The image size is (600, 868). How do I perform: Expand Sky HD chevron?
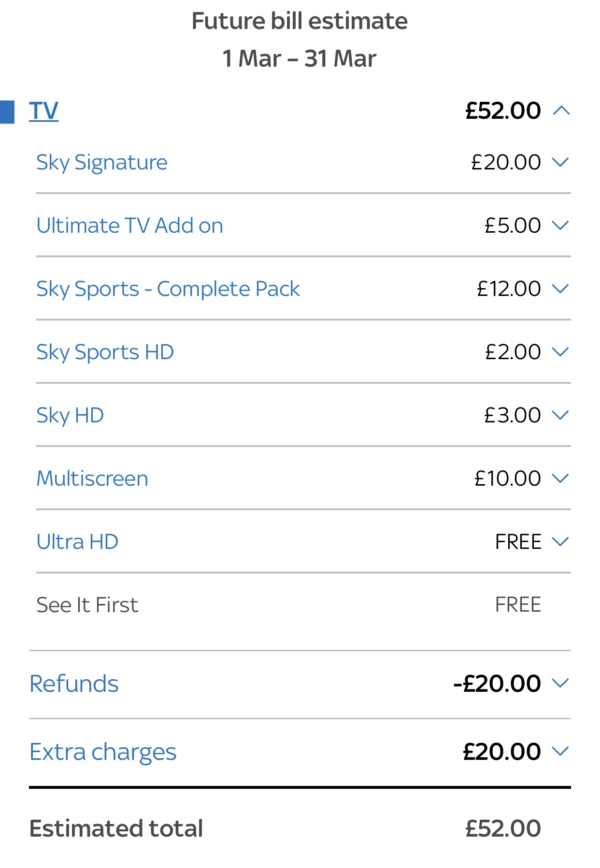561,415
